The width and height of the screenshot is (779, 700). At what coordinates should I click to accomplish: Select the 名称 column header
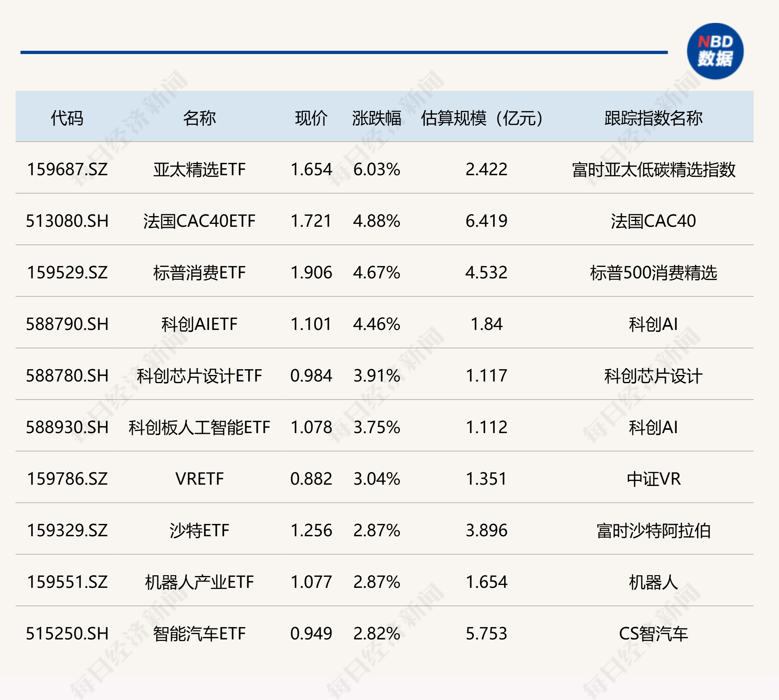point(199,117)
